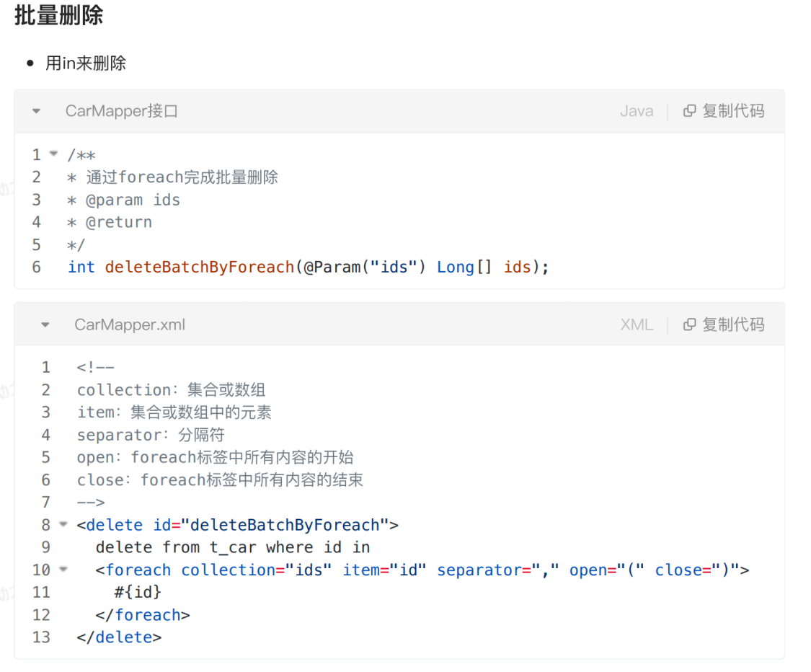Click the bullet text 用in来删除
The width and height of the screenshot is (811, 672).
point(86,63)
